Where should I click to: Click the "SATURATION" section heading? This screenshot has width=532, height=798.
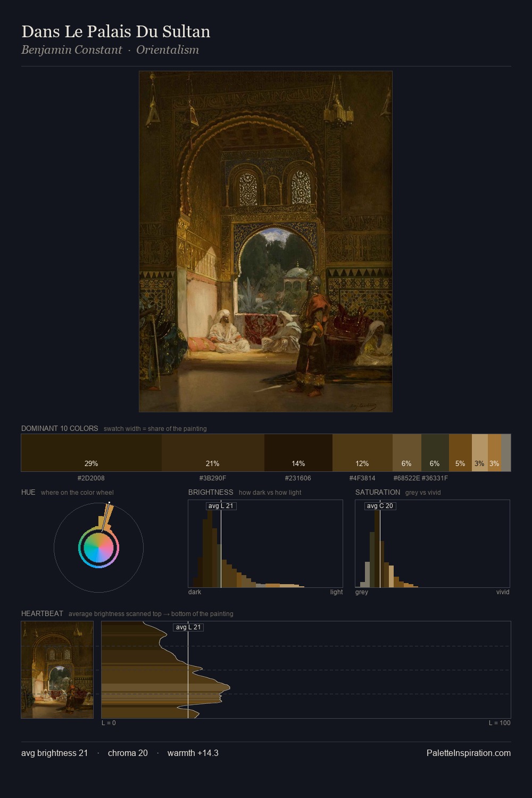pos(378,492)
